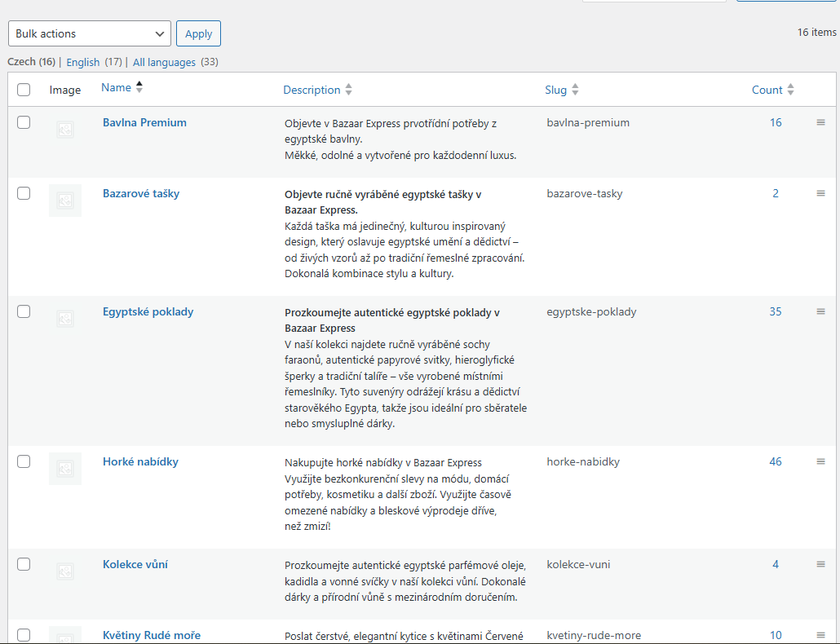The height and width of the screenshot is (644, 840).
Task: Open the Bulk actions dropdown
Action: pyautogui.click(x=90, y=33)
